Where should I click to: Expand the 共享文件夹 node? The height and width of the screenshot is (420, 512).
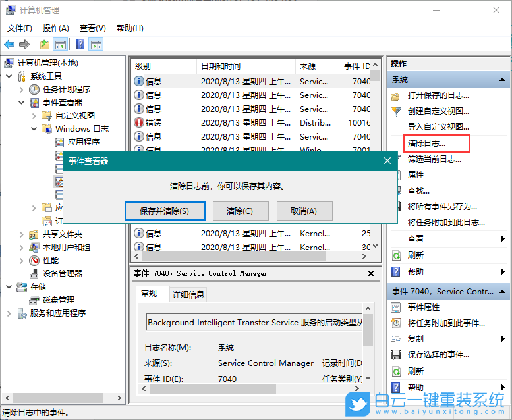(x=22, y=234)
